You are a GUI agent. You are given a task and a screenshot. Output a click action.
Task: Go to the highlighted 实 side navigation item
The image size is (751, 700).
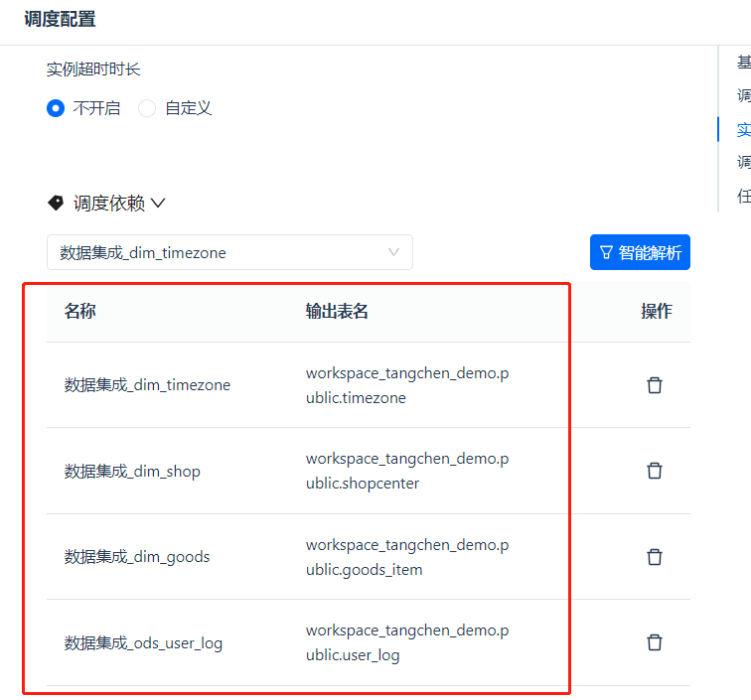point(743,129)
